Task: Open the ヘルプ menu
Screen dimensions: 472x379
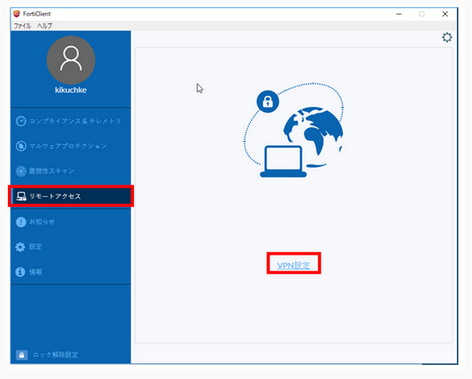Action: (x=45, y=26)
